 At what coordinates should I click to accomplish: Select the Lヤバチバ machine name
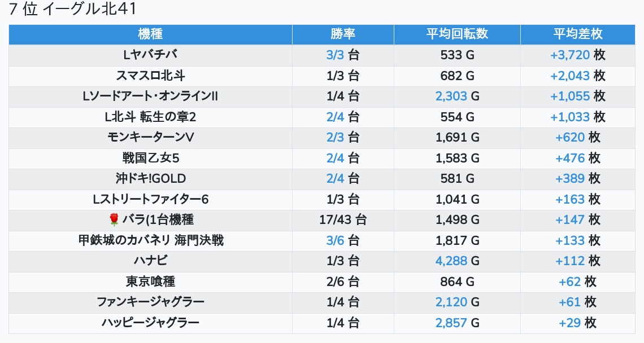(x=150, y=55)
